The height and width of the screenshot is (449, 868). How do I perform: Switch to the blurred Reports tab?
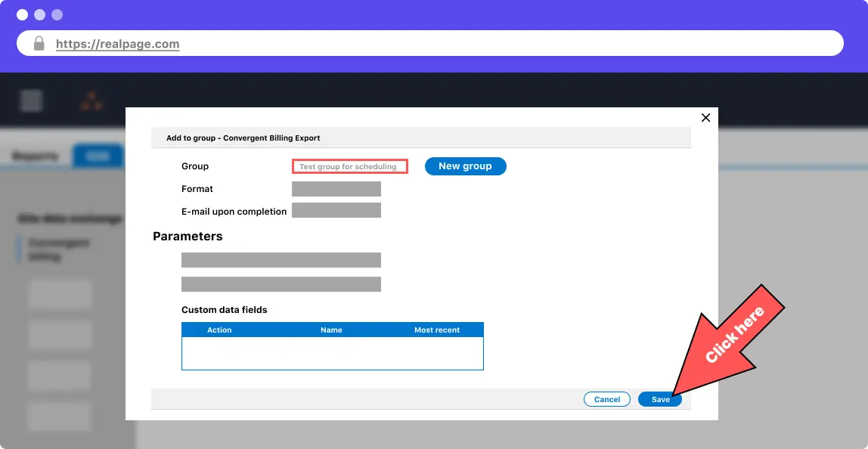(x=36, y=156)
